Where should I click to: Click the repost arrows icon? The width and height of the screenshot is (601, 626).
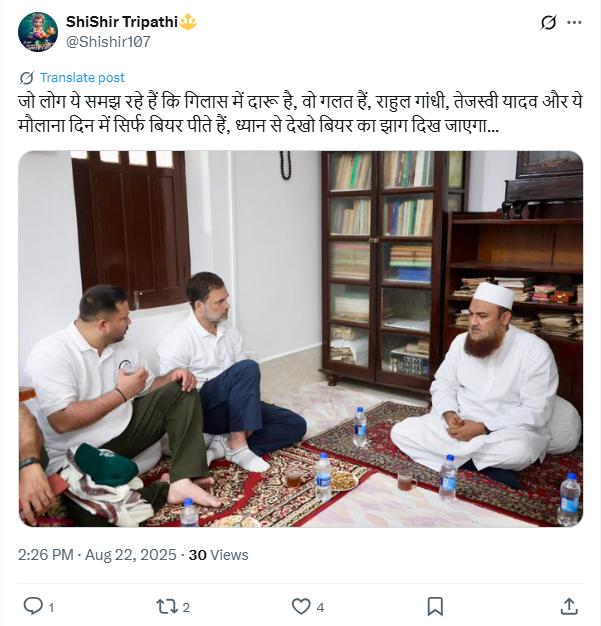pyautogui.click(x=166, y=605)
